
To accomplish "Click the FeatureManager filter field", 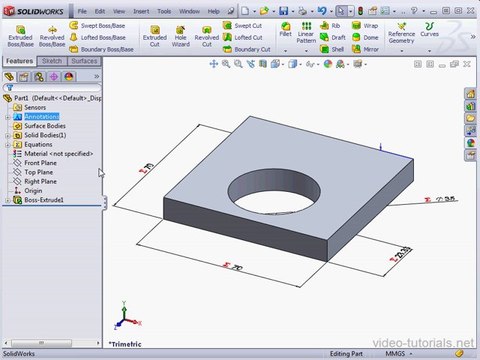I will pos(52,88).
